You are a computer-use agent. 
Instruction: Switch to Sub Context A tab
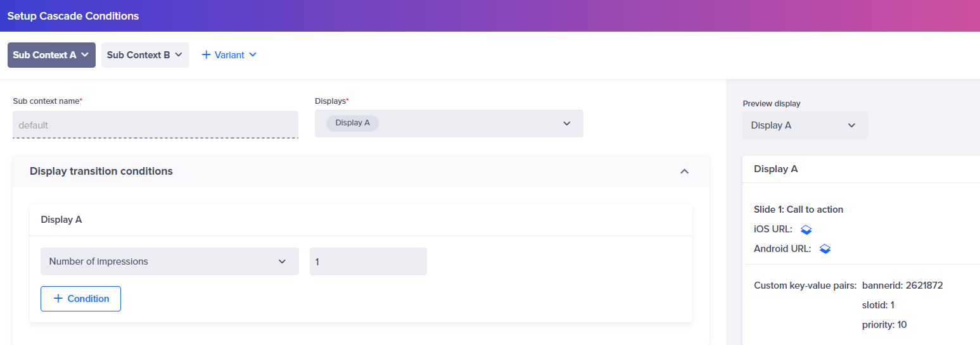pos(51,55)
